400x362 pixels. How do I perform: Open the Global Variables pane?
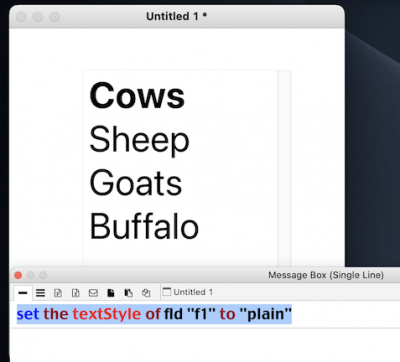[76, 293]
